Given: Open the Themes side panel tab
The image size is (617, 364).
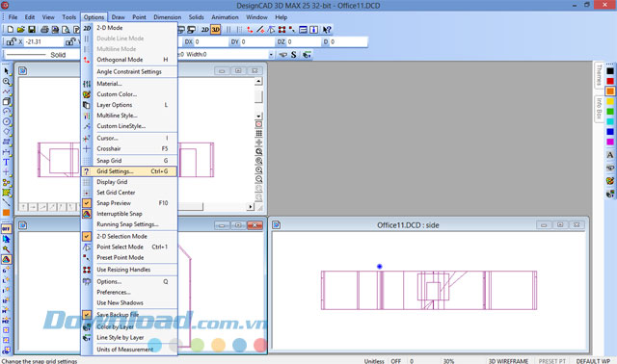Looking at the screenshot, I should click(x=599, y=75).
